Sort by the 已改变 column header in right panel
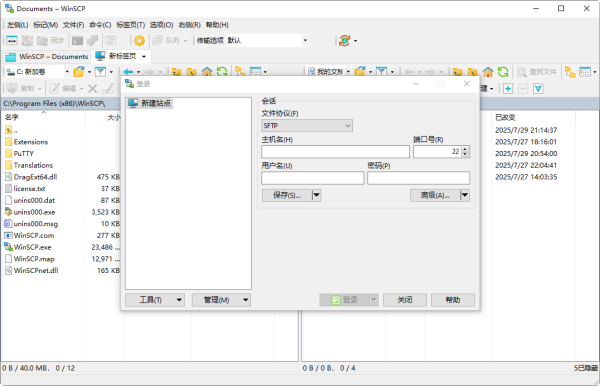Viewport: 600px width, 386px height. click(x=505, y=117)
